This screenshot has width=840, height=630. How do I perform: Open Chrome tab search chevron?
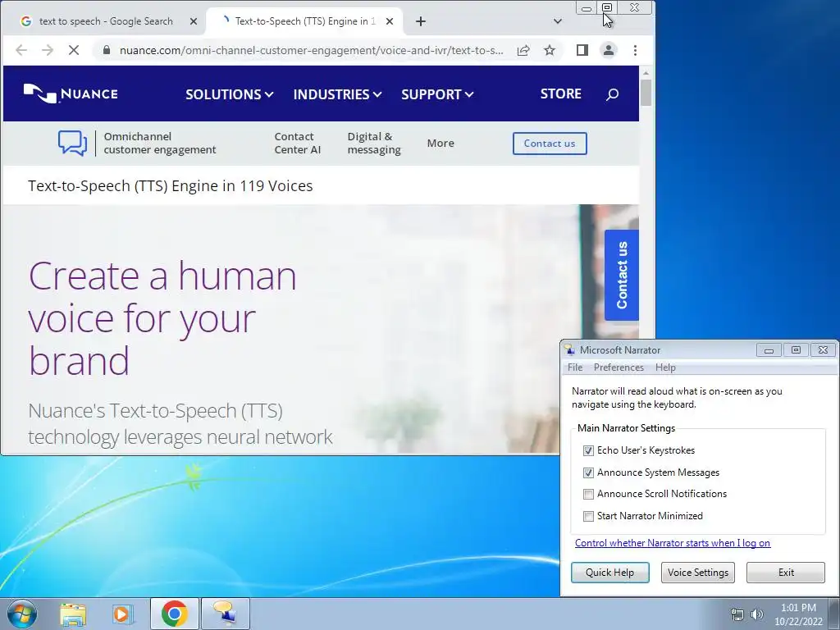[557, 21]
